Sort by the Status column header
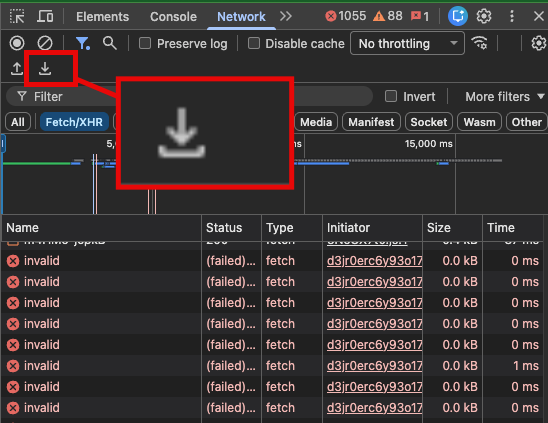The image size is (548, 423). click(232, 228)
